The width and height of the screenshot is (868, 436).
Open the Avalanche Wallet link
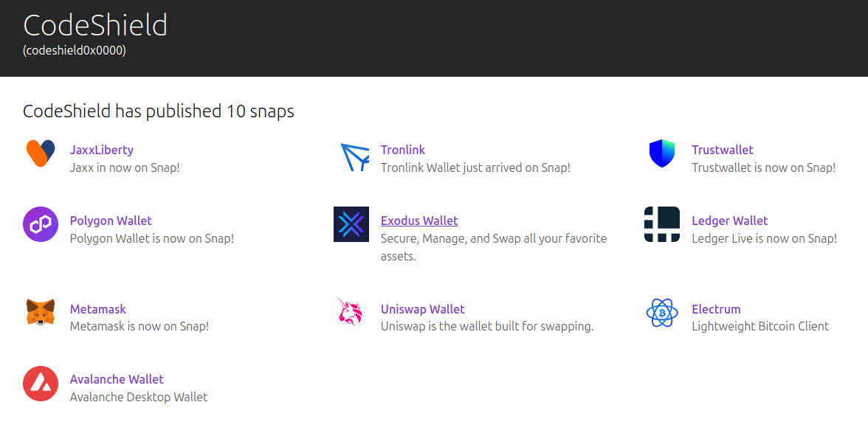pos(117,379)
